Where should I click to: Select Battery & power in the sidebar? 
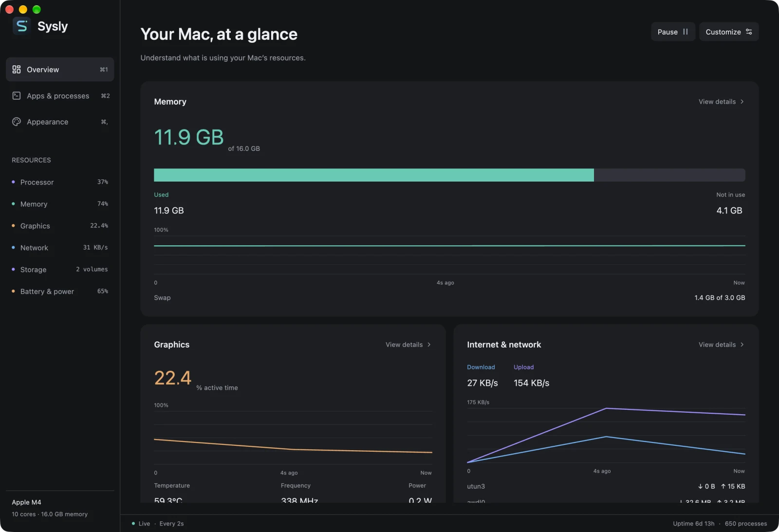pyautogui.click(x=60, y=292)
